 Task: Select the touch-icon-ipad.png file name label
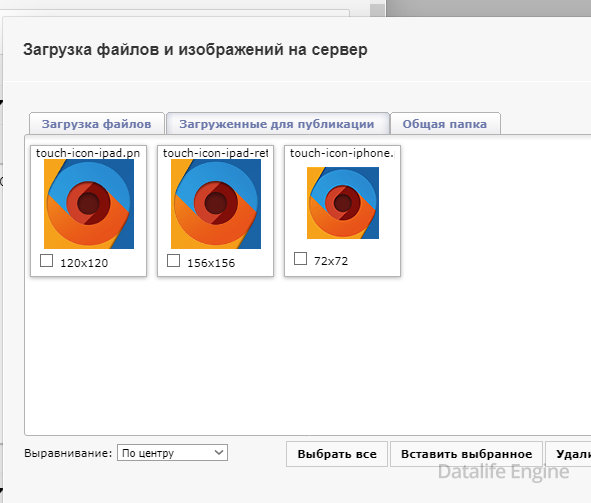[x=88, y=153]
